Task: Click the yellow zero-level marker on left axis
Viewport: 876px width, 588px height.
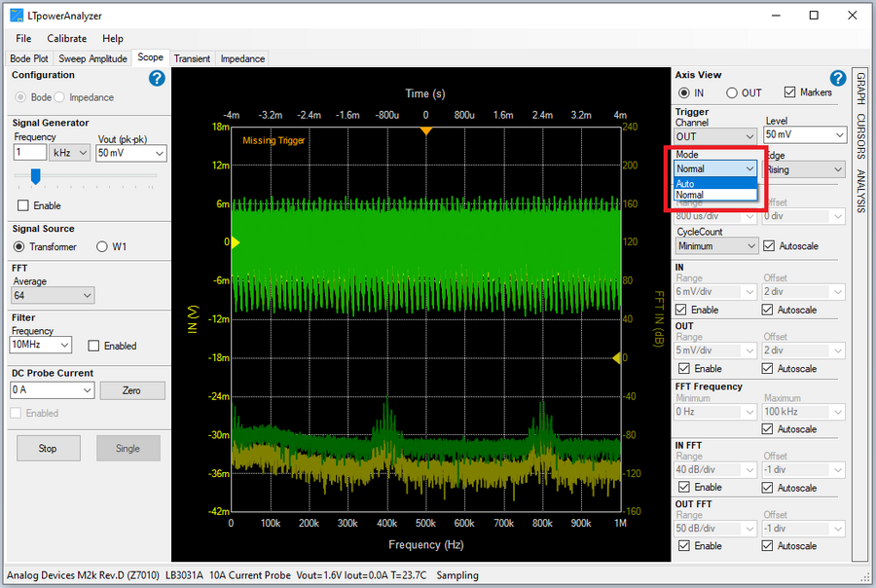Action: click(234, 242)
